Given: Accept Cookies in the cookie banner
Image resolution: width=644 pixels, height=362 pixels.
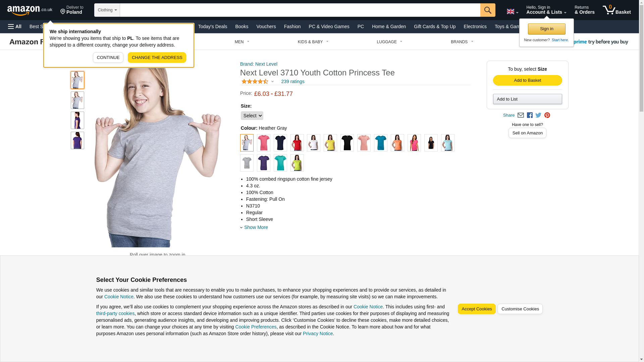Looking at the screenshot, I should tap(476, 309).
